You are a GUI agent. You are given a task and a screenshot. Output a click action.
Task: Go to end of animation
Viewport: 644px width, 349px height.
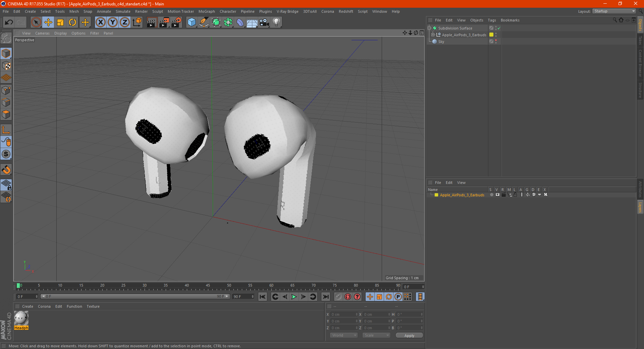pos(325,297)
